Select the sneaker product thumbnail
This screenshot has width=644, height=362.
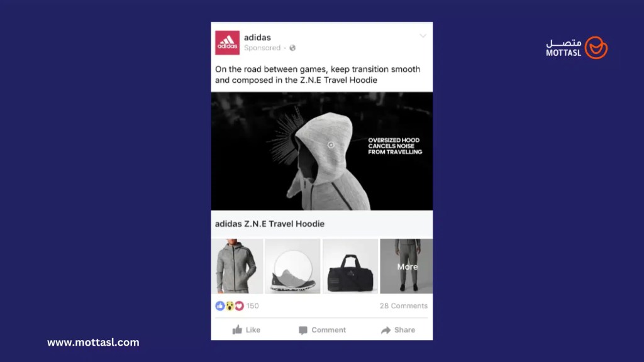point(292,266)
